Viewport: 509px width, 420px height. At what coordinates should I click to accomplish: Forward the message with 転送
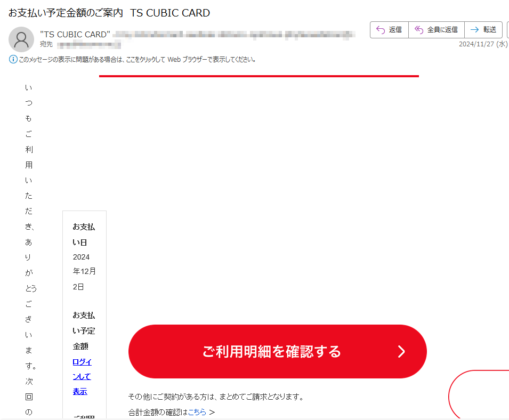[483, 30]
